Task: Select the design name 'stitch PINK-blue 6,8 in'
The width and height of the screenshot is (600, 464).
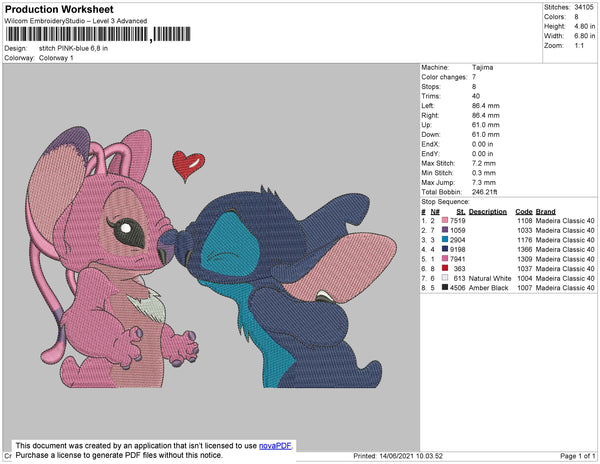Action: [x=73, y=48]
